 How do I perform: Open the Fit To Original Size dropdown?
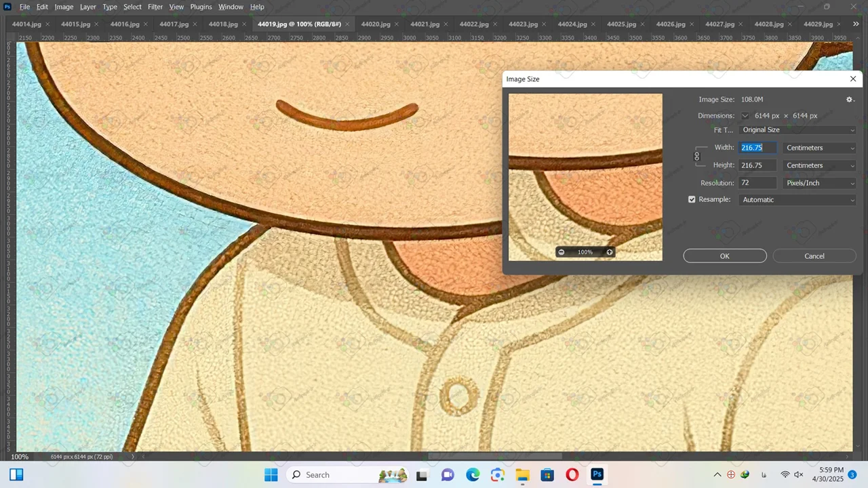click(x=797, y=130)
